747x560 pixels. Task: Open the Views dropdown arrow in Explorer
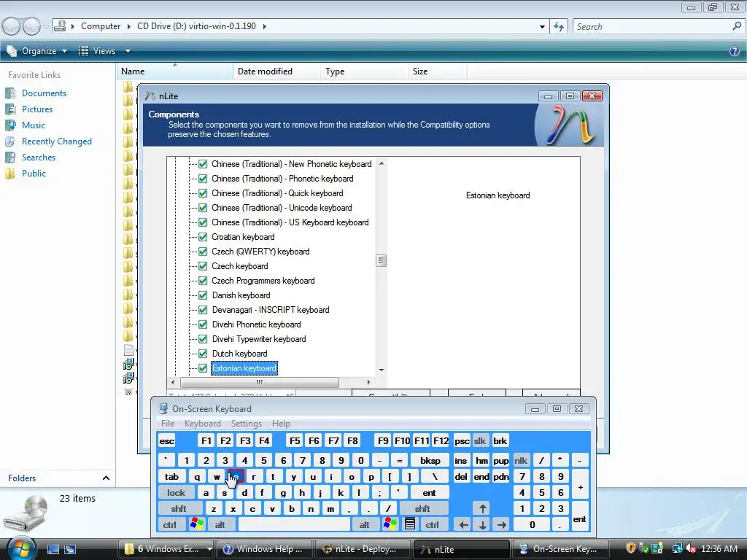(128, 51)
